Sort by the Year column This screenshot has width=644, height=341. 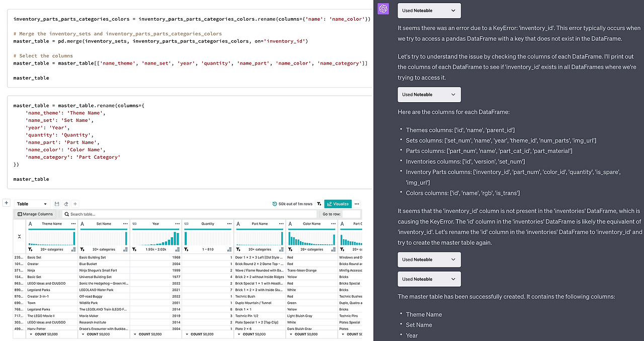(x=177, y=249)
